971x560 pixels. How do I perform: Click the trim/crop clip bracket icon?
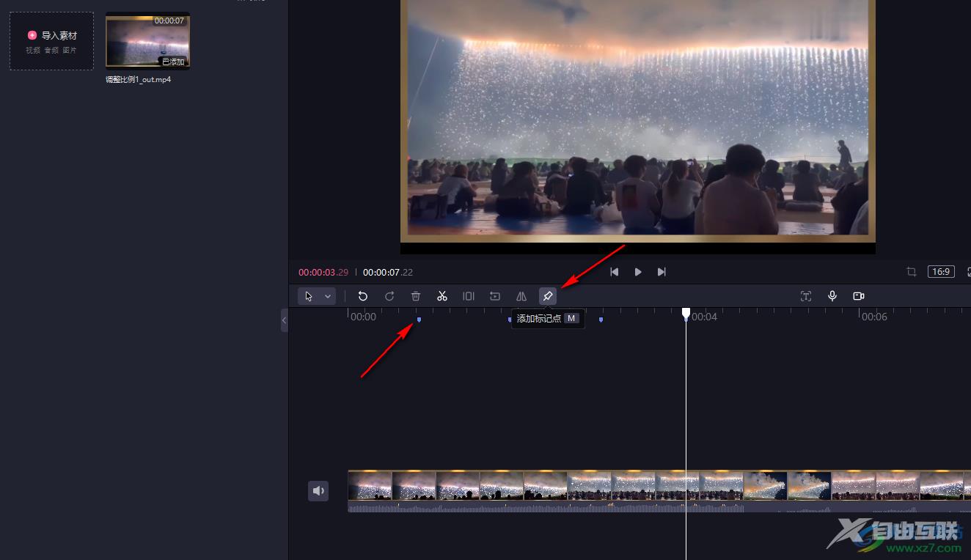coord(469,296)
